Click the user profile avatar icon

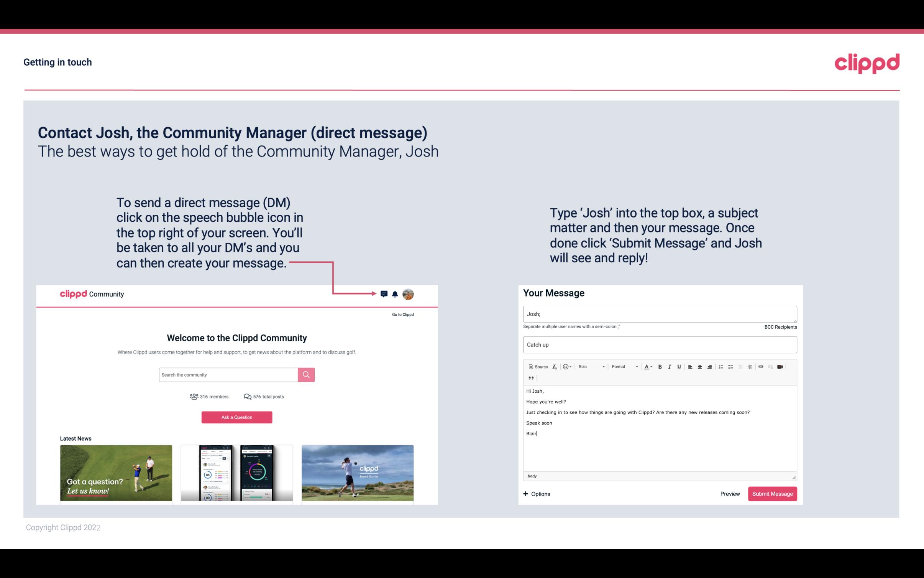409,294
